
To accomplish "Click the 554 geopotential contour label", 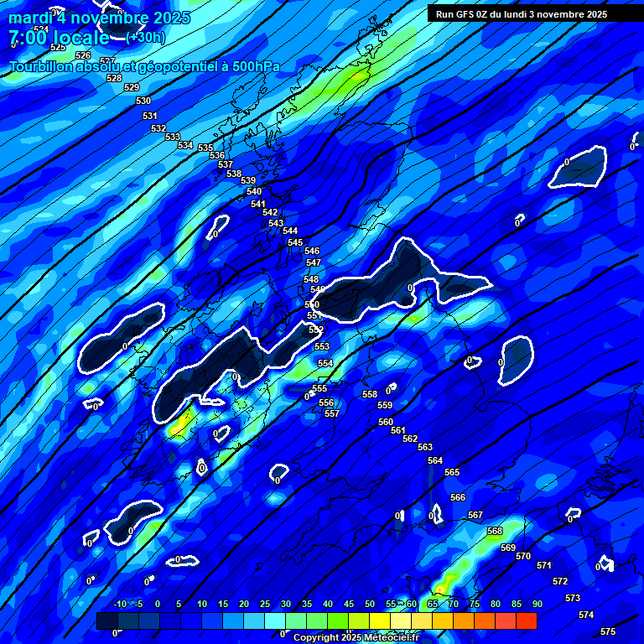I will tap(325, 363).
